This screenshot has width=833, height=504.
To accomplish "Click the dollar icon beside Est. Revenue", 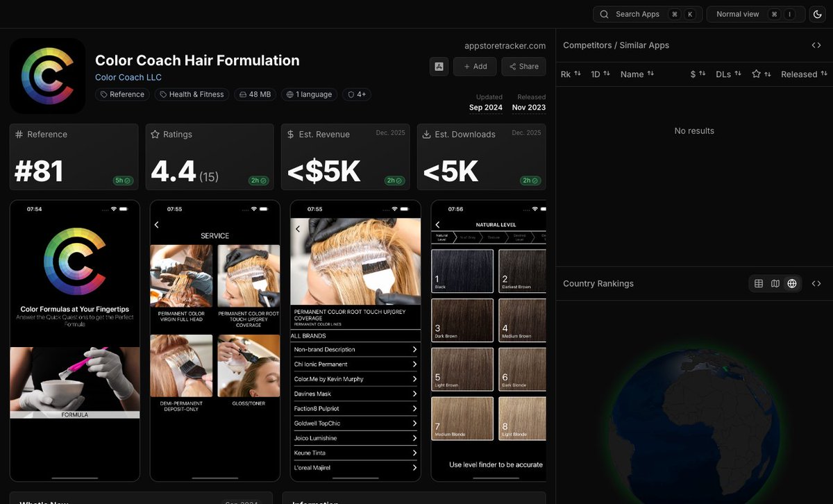I will pyautogui.click(x=291, y=135).
